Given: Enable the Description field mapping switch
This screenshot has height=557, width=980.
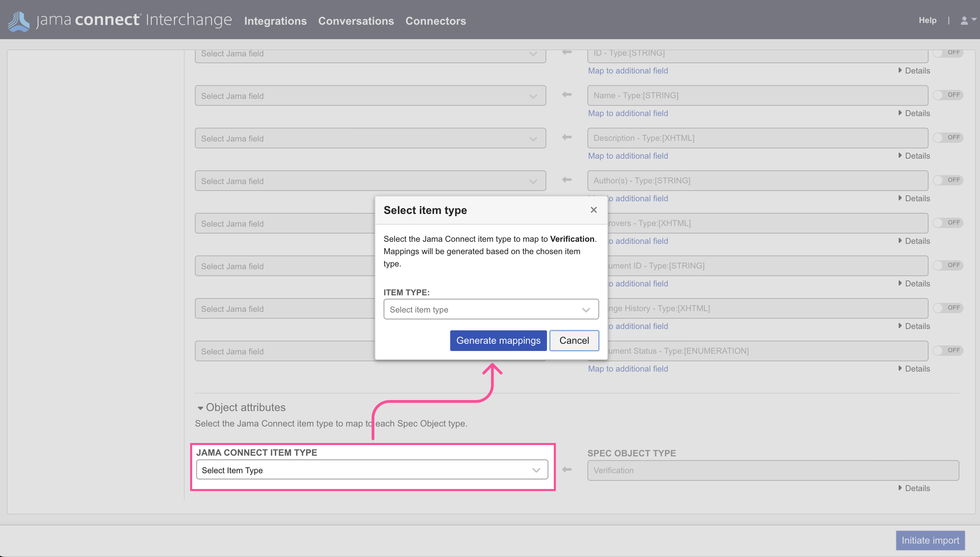Looking at the screenshot, I should (x=948, y=137).
